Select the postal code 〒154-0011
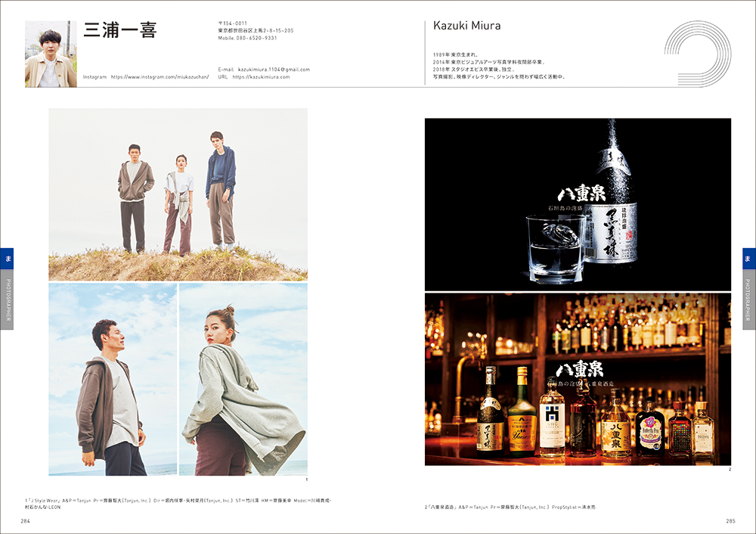The image size is (756, 534). click(x=232, y=23)
